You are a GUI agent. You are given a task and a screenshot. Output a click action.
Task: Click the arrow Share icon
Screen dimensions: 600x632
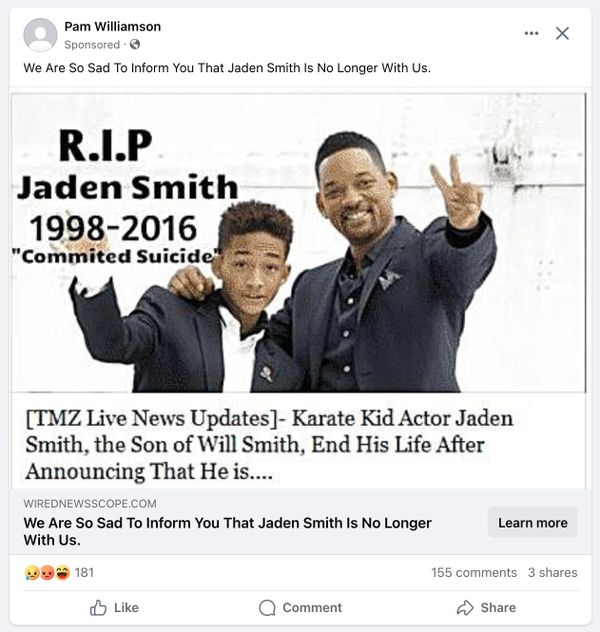click(x=465, y=607)
